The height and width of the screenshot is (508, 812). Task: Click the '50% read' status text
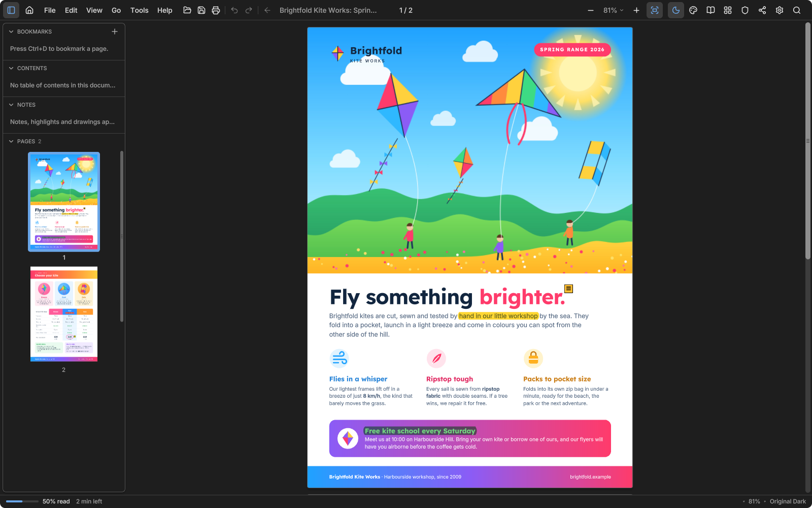click(56, 501)
